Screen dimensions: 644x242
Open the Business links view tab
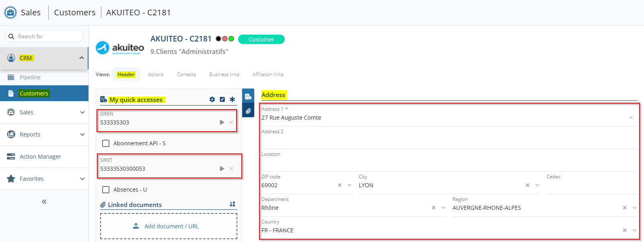(224, 74)
